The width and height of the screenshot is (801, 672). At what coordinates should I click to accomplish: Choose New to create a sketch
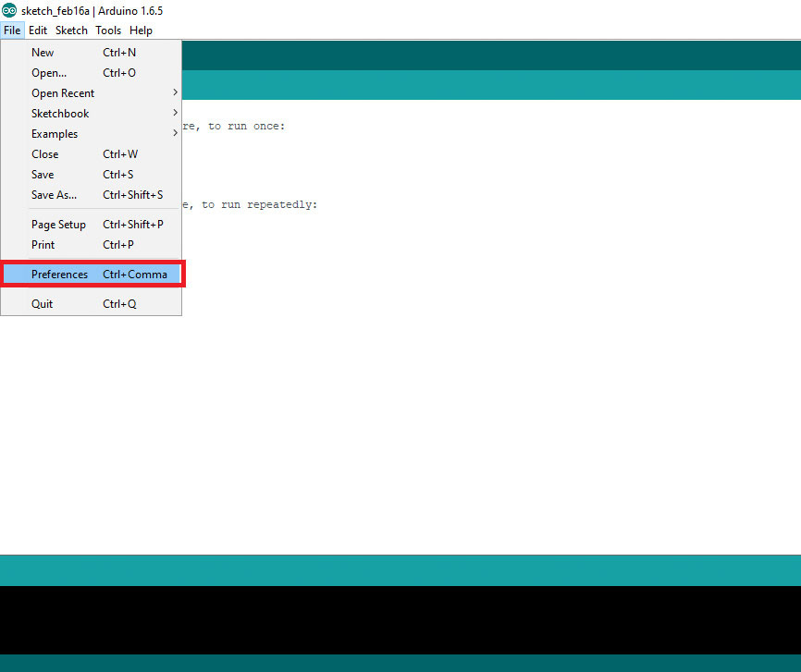pyautogui.click(x=43, y=53)
